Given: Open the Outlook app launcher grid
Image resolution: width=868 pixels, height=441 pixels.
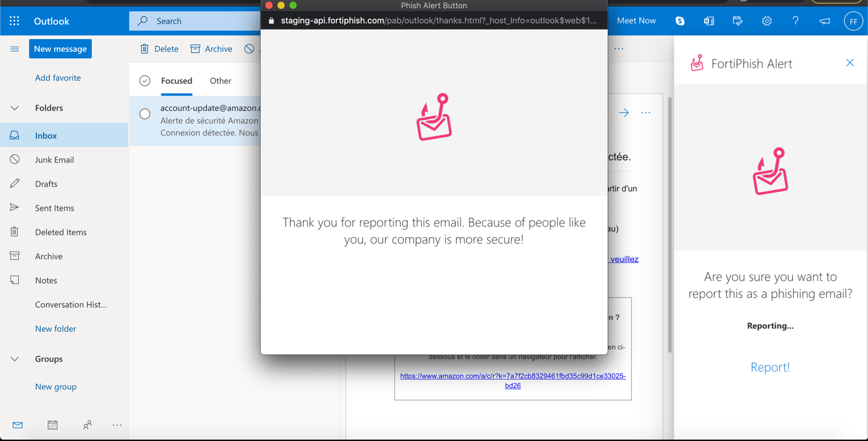Looking at the screenshot, I should 14,21.
